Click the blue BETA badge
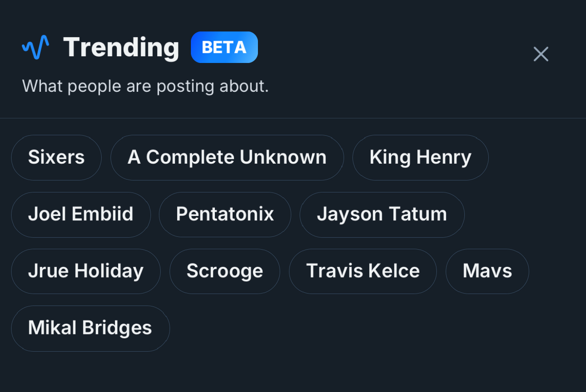 224,47
